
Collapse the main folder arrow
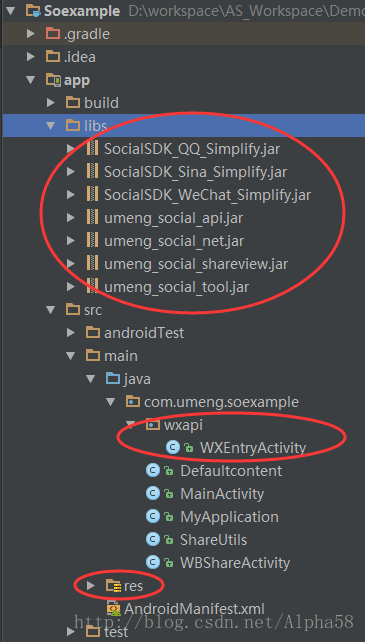71,356
